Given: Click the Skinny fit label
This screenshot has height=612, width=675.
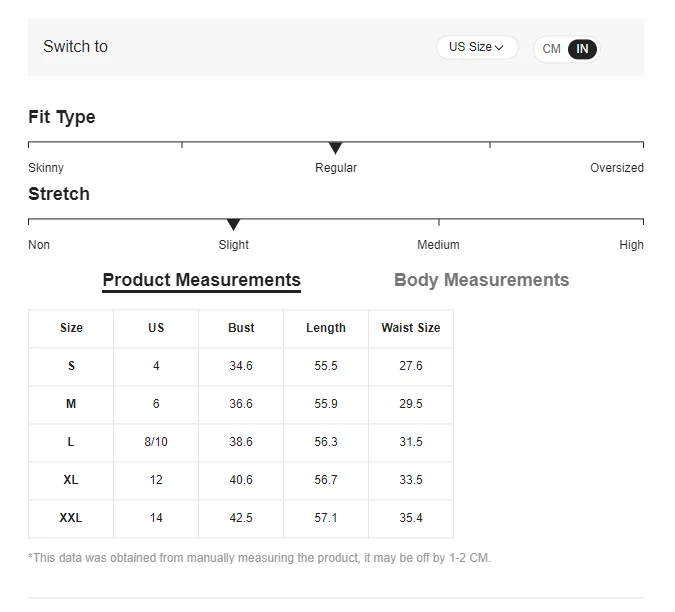Looking at the screenshot, I should click(46, 168).
